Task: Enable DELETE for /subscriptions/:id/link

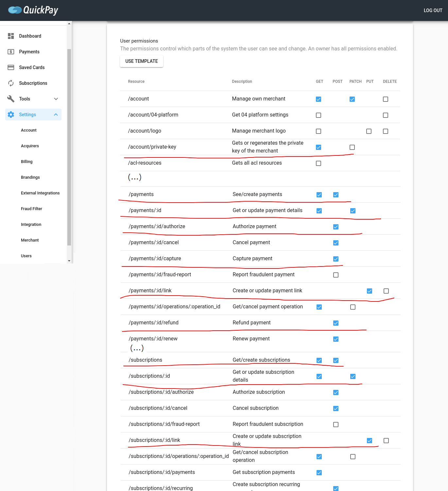Action: [x=386, y=441]
